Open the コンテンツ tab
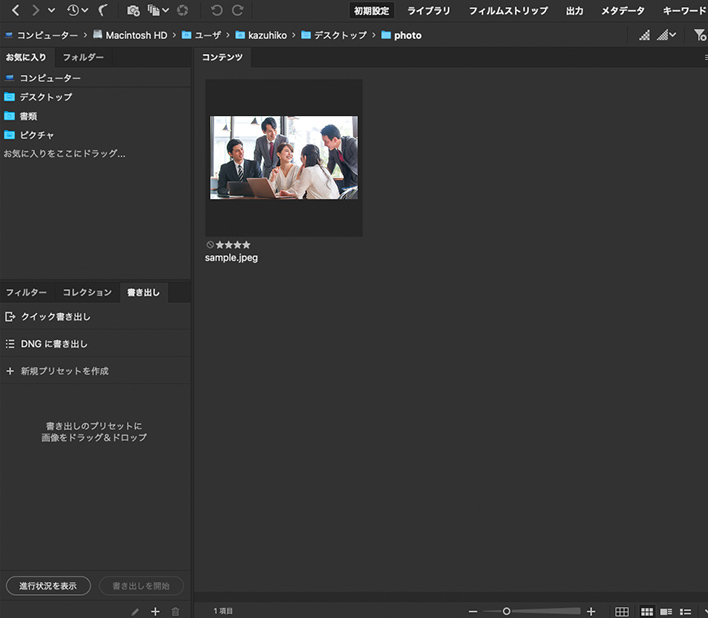The height and width of the screenshot is (618, 708). click(222, 57)
